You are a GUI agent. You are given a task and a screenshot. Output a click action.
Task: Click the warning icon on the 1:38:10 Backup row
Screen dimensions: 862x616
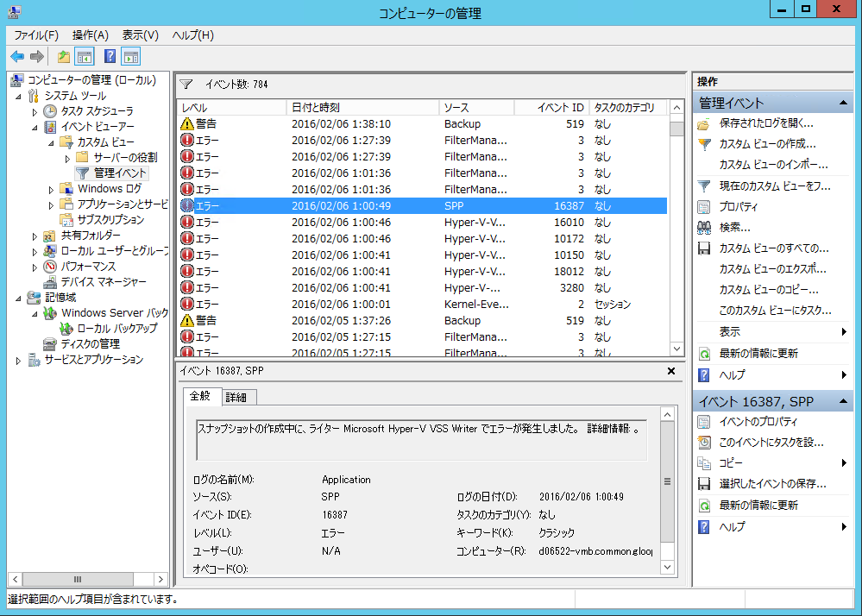(x=187, y=123)
